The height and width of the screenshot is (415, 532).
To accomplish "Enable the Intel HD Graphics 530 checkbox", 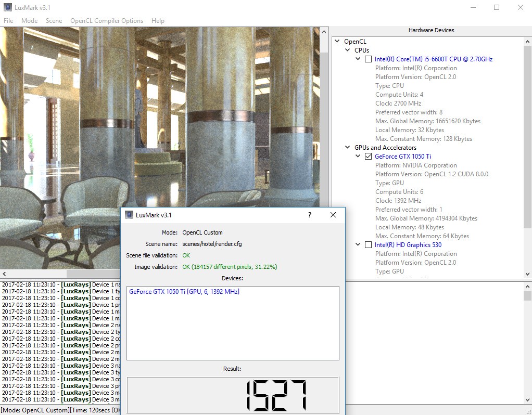I will (x=369, y=245).
